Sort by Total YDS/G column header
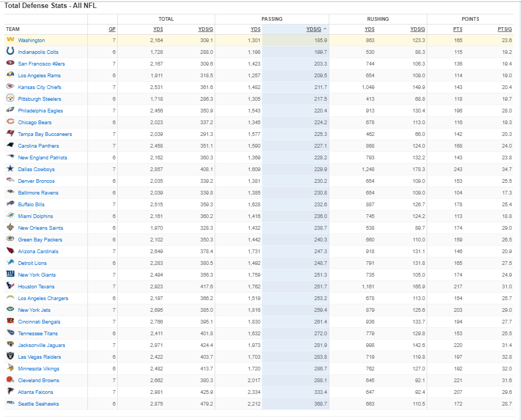The width and height of the screenshot is (521, 420). click(x=206, y=29)
